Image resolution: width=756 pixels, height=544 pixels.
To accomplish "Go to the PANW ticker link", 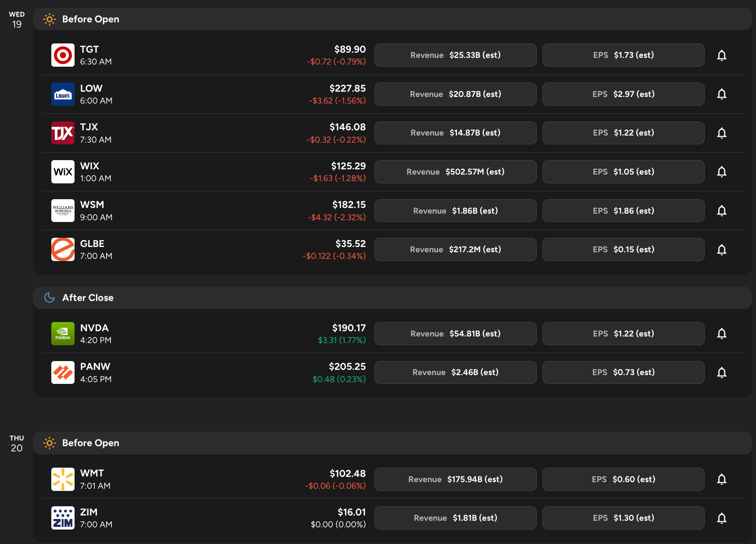I will click(x=95, y=366).
